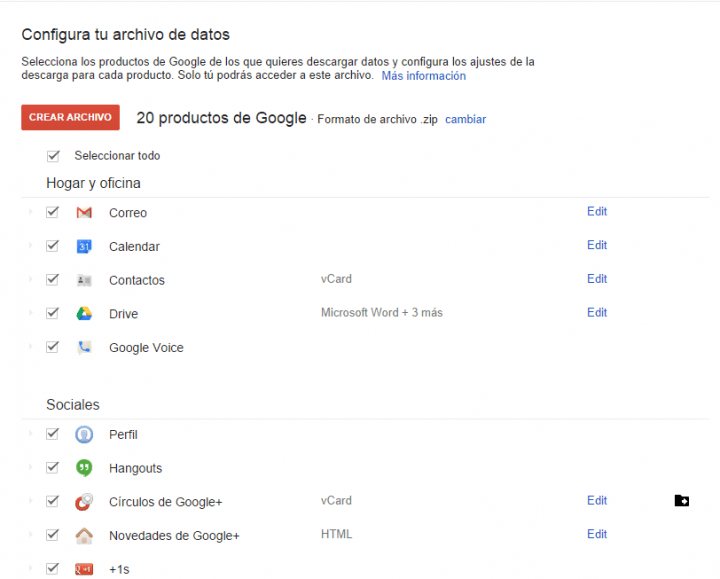
Task: Click the 20 productos de Google text
Action: click(221, 118)
